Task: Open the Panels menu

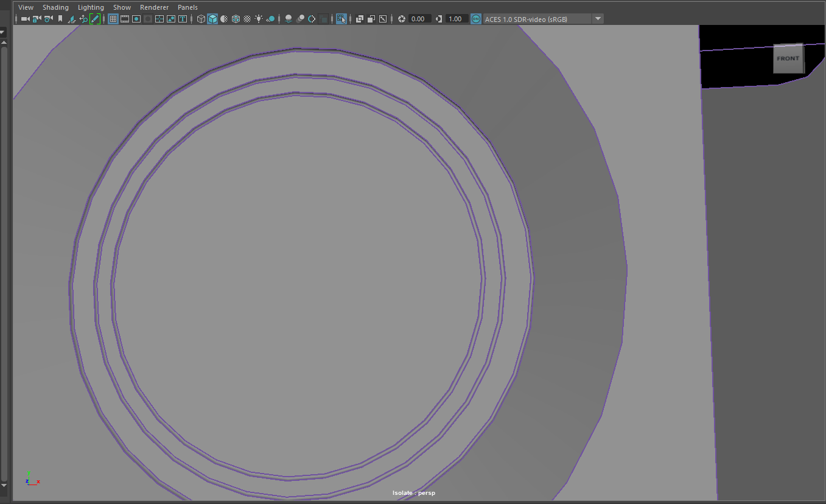Action: coord(187,7)
